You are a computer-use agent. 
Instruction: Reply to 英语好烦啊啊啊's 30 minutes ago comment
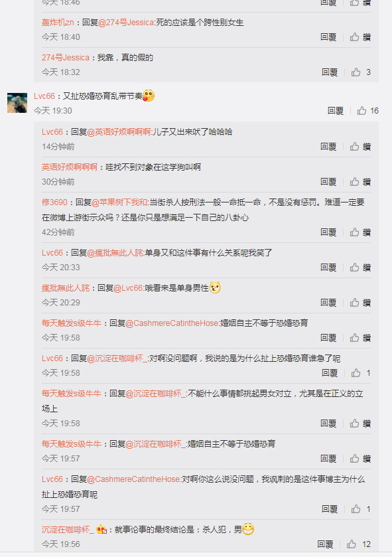click(x=328, y=182)
